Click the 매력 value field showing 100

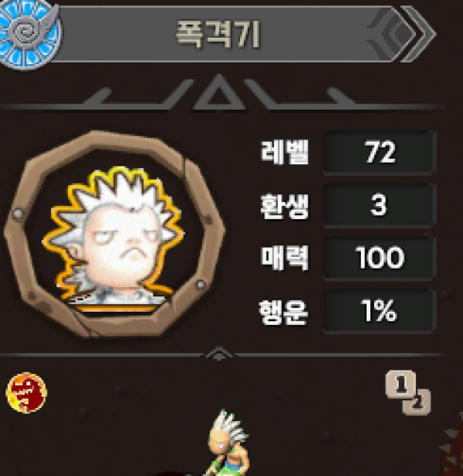coord(380,258)
